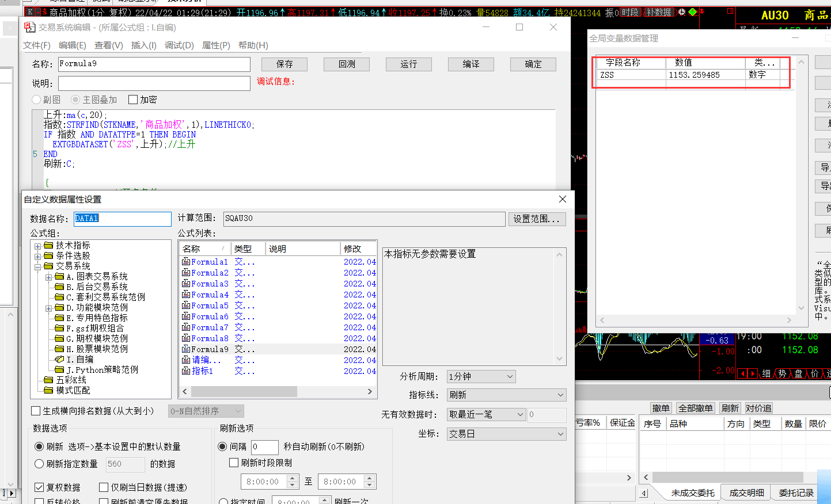Click the 设置范围... button
Screen dimensions: 831x504
coord(537,219)
